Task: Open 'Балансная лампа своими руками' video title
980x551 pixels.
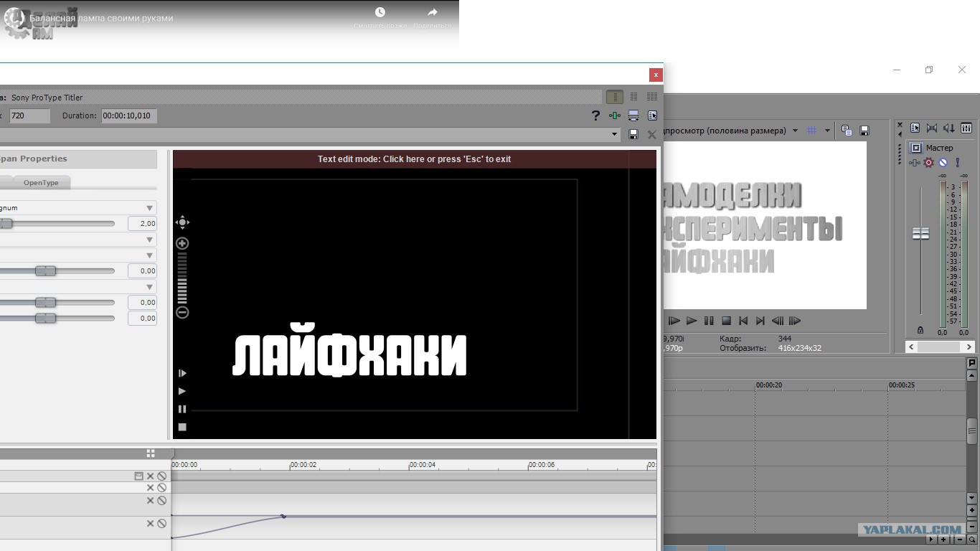Action: (101, 18)
